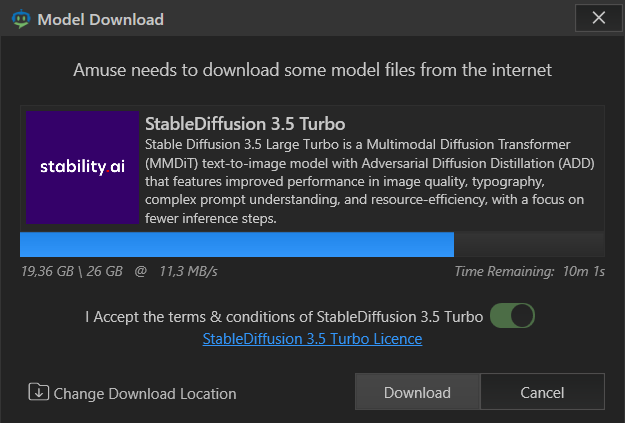625x423 pixels.
Task: Click the blue filled part of the progress bar
Action: [237, 244]
